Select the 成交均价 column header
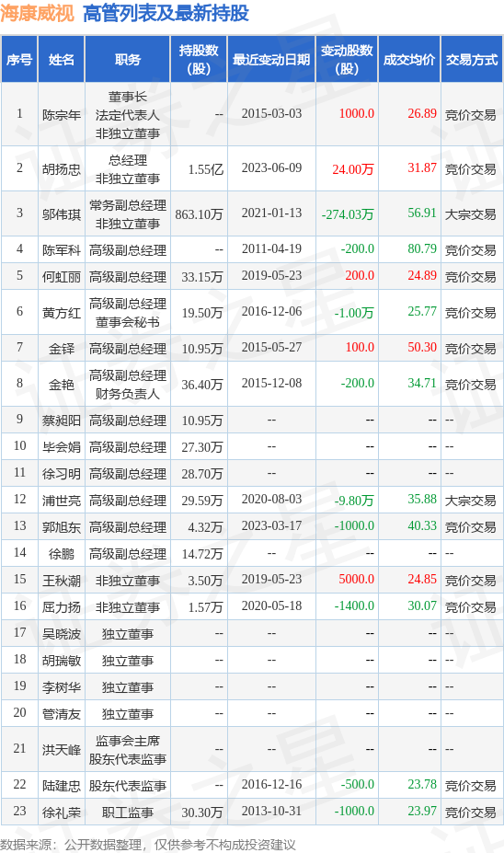The width and height of the screenshot is (504, 853). pos(409,59)
